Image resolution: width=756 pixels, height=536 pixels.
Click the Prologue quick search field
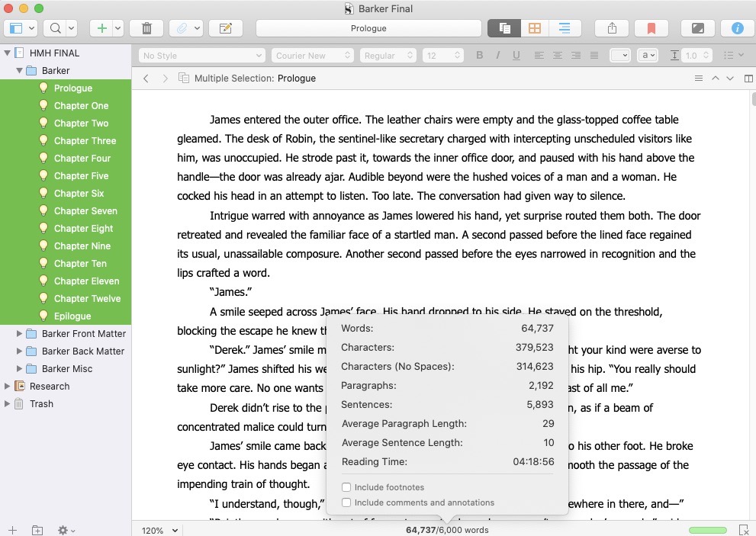pyautogui.click(x=368, y=28)
